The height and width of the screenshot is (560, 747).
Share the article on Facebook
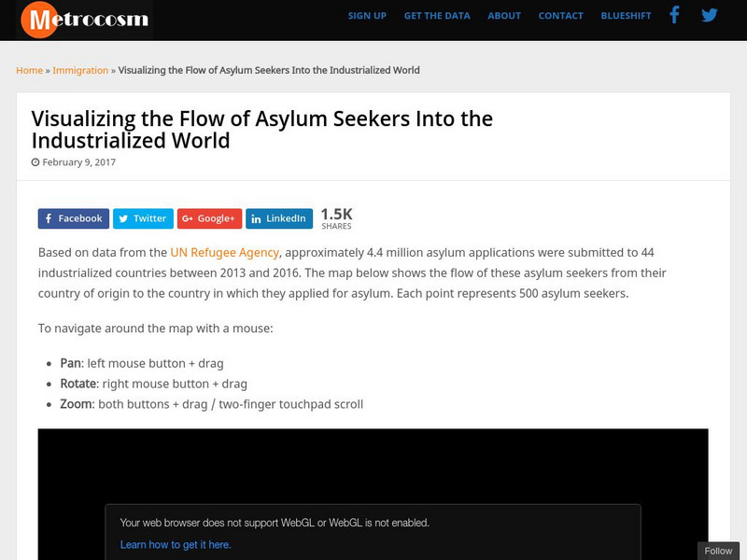click(x=74, y=218)
